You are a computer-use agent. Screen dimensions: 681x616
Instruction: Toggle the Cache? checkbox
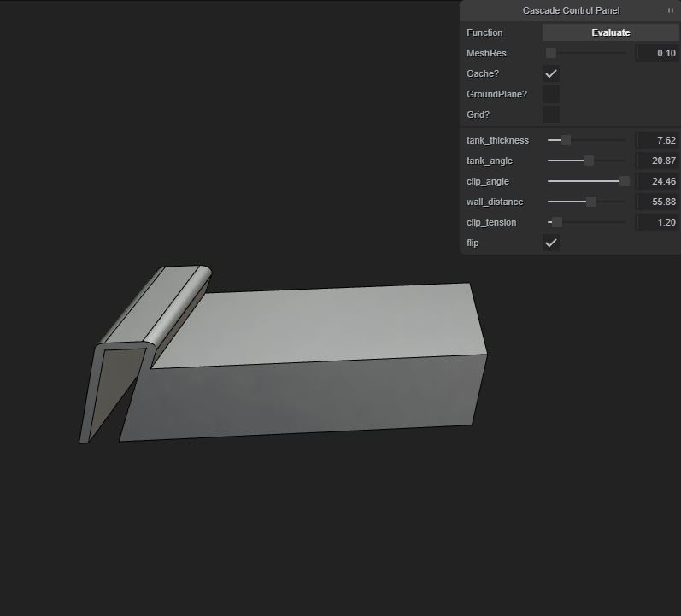(x=551, y=73)
